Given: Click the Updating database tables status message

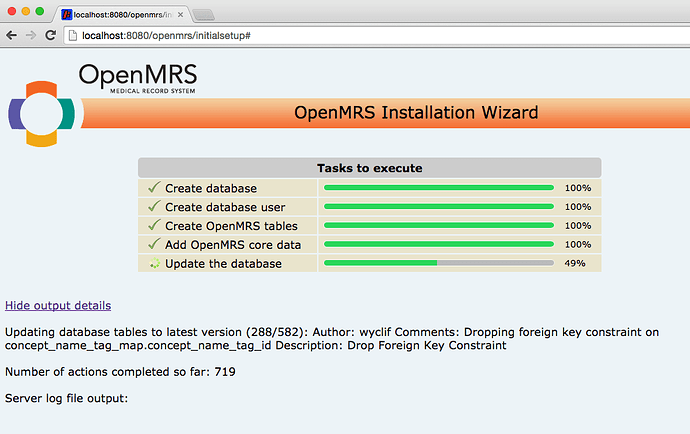Looking at the screenshot, I should pyautogui.click(x=332, y=338).
